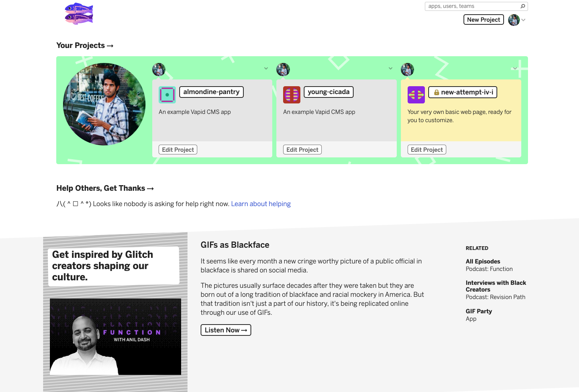Follow the Learn about helping link
Viewport: 579px width, 392px height.
pyautogui.click(x=261, y=204)
